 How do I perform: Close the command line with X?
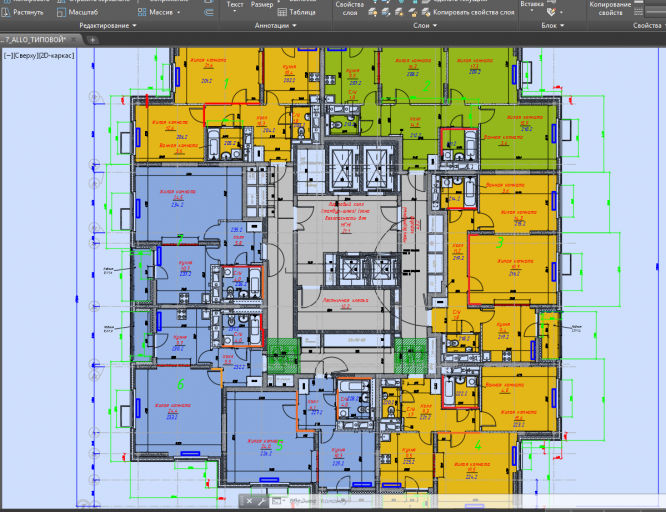coord(249,501)
